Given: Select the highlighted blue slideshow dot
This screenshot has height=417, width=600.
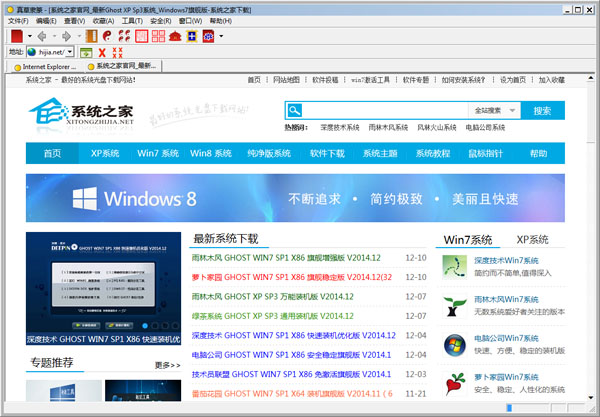Looking at the screenshot, I should coord(145,326).
